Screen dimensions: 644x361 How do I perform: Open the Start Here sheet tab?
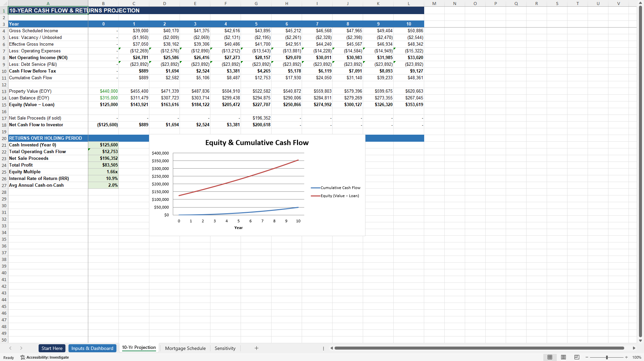52,348
